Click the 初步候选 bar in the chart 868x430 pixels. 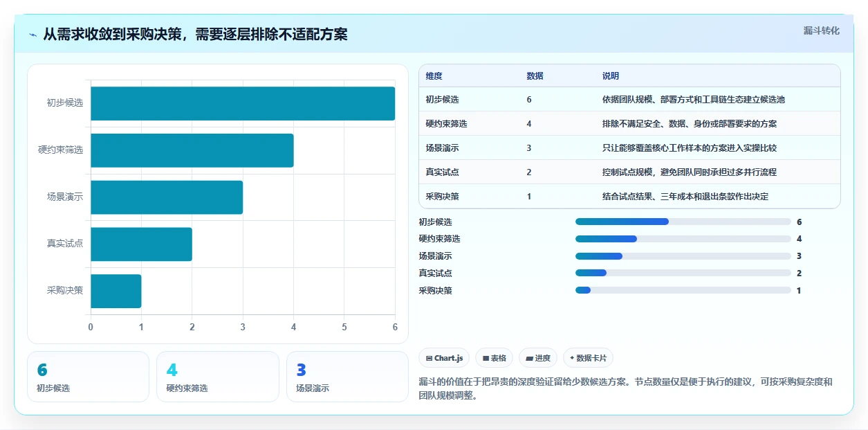point(243,103)
